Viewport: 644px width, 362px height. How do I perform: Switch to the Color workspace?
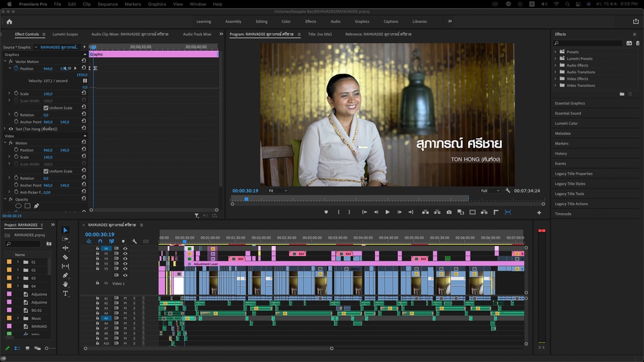tap(286, 21)
